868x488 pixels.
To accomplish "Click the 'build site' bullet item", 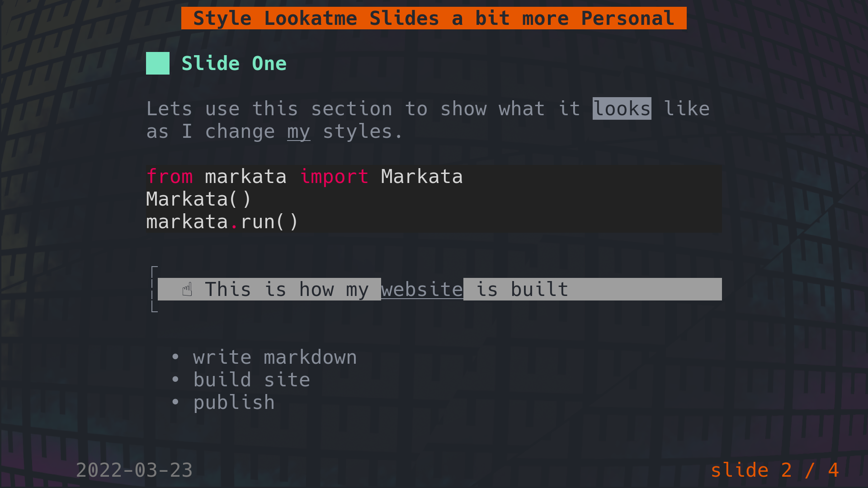I will click(251, 380).
